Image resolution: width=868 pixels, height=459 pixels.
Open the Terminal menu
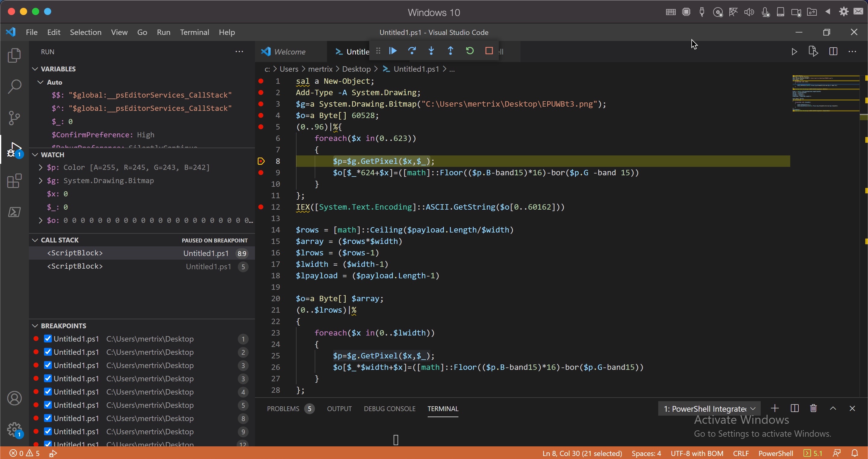(x=194, y=32)
